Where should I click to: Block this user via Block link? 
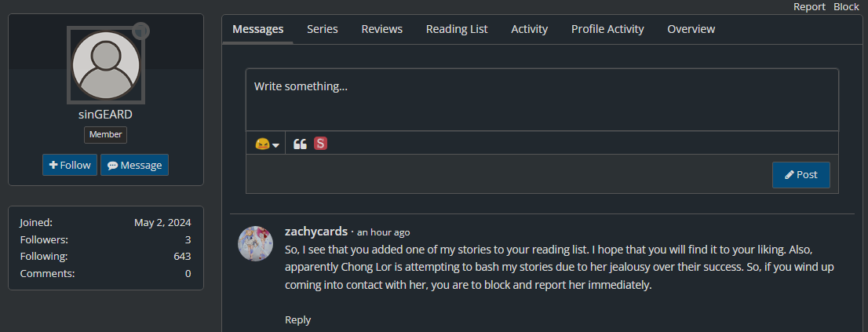[846, 6]
